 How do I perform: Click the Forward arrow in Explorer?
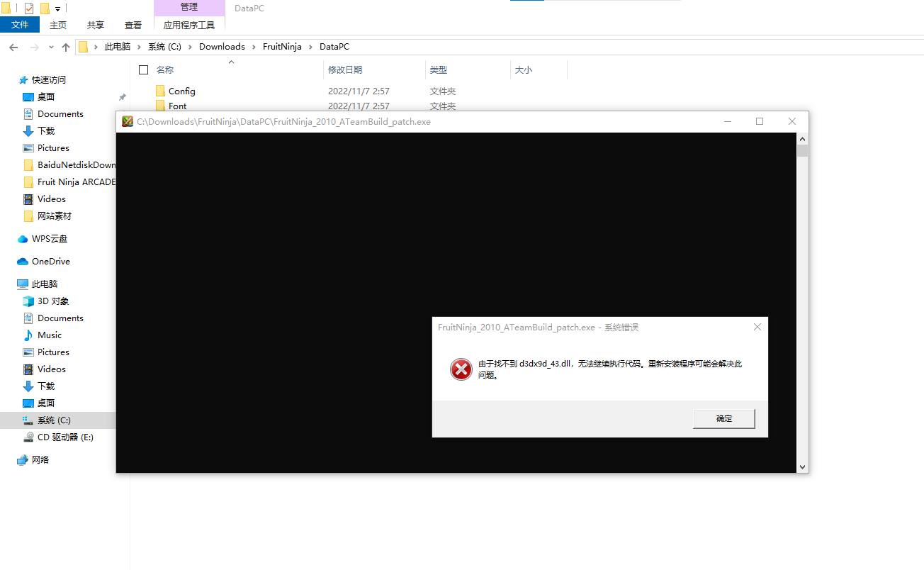point(34,47)
